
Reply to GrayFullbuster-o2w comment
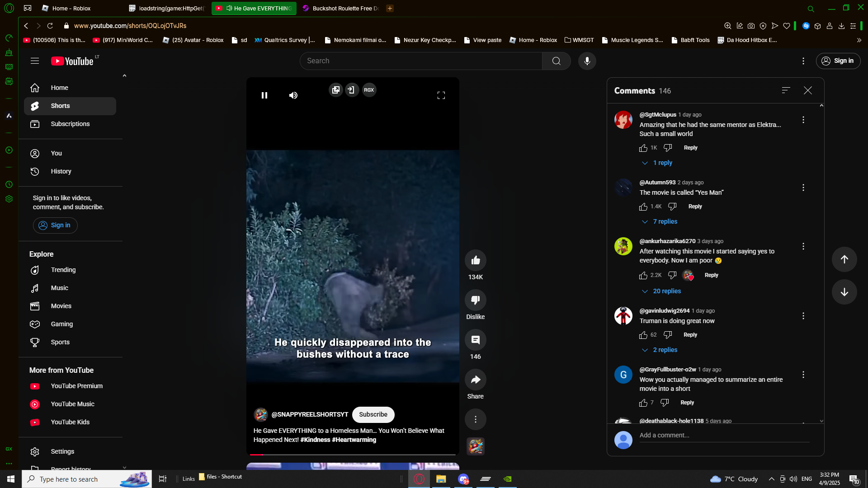687,403
